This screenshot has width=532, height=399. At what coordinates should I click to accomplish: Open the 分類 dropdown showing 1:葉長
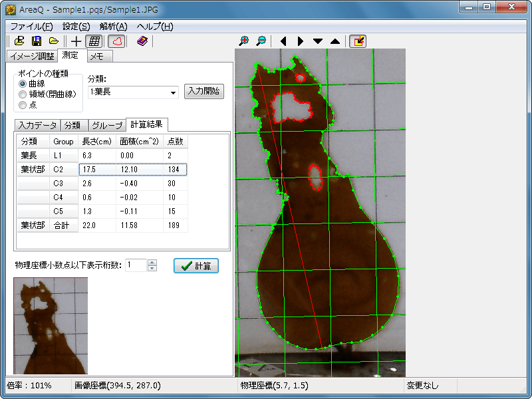[174, 92]
